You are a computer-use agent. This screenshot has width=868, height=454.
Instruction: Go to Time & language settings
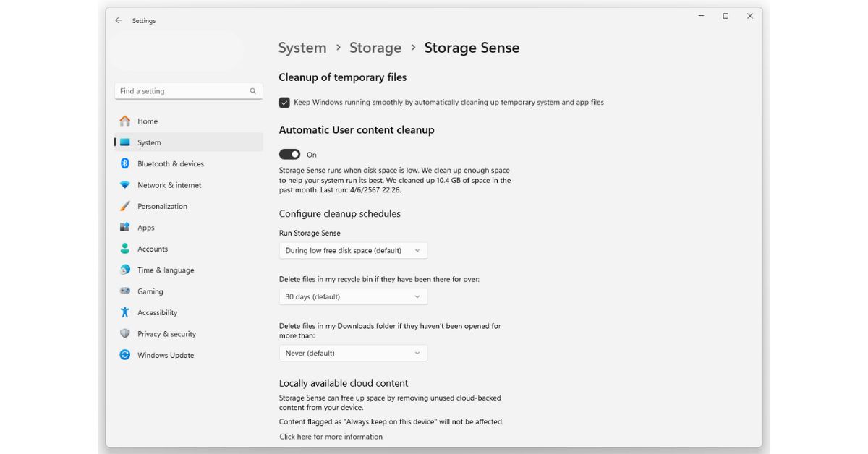(x=189, y=270)
